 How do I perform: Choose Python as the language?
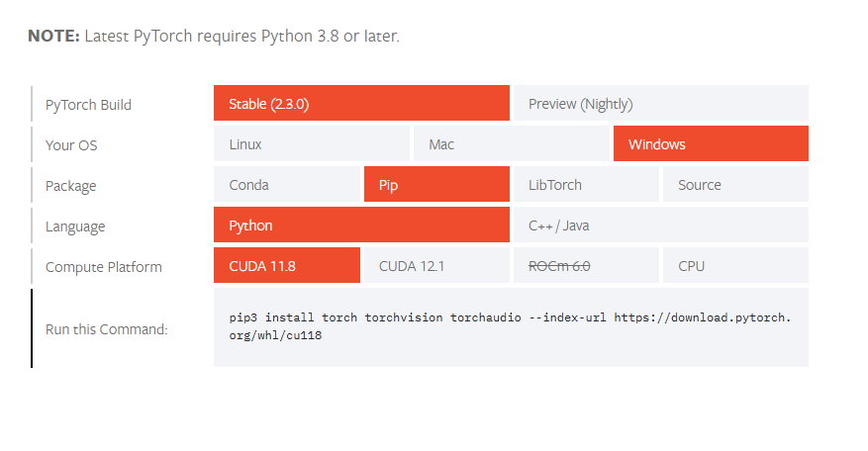[x=361, y=225]
